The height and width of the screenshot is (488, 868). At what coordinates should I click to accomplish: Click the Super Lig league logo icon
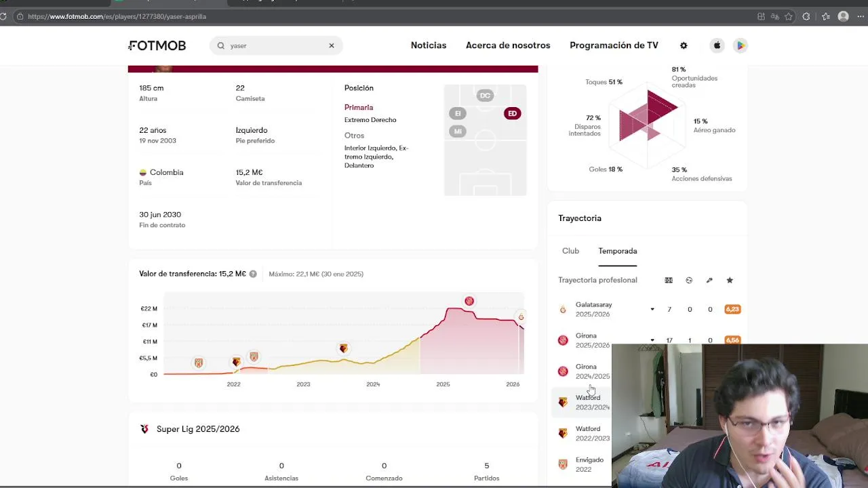click(144, 429)
